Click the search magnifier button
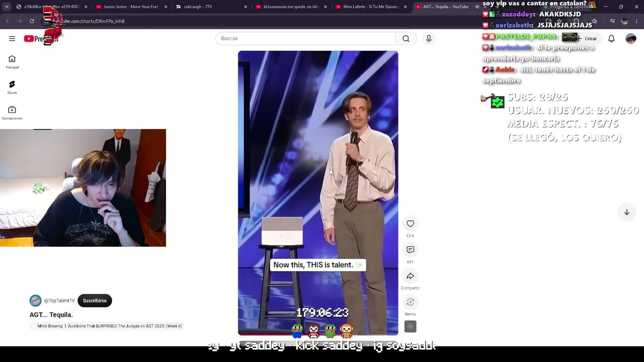644x362 pixels. (406, 39)
